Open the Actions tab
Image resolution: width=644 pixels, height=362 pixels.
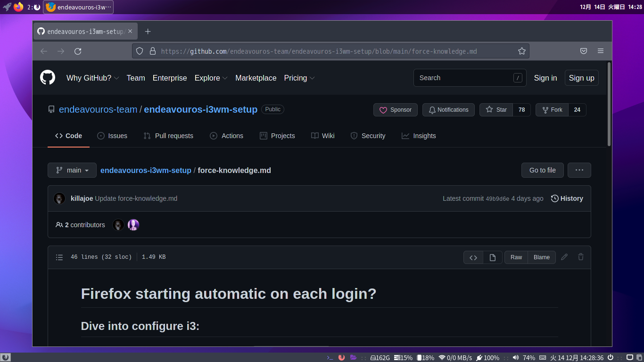[x=226, y=136]
